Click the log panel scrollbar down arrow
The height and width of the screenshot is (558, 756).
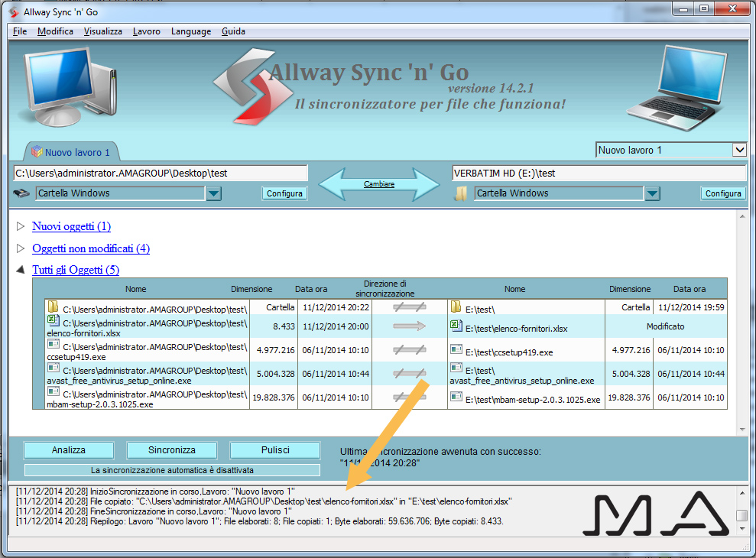coord(742,529)
